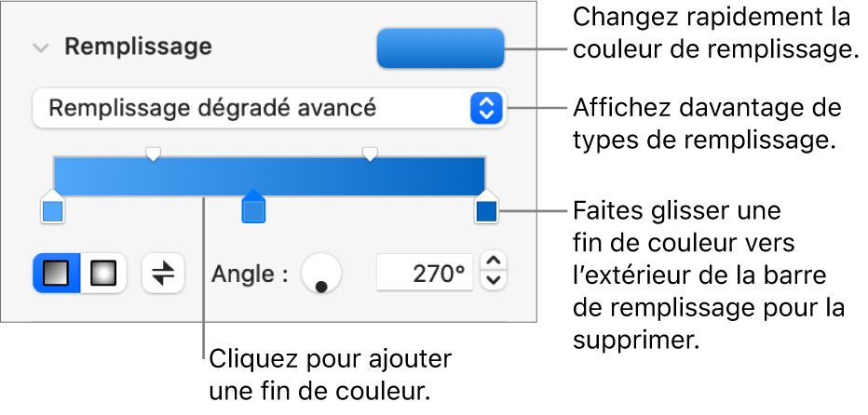Click the right midpoint marker above gradient

[x=371, y=153]
